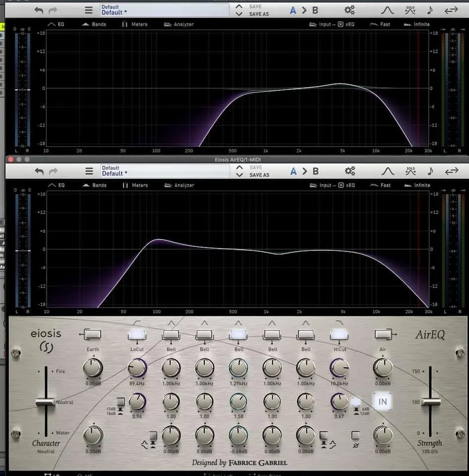Open the Fast speed menu in AirEQ/1-MIDI window

(380, 185)
